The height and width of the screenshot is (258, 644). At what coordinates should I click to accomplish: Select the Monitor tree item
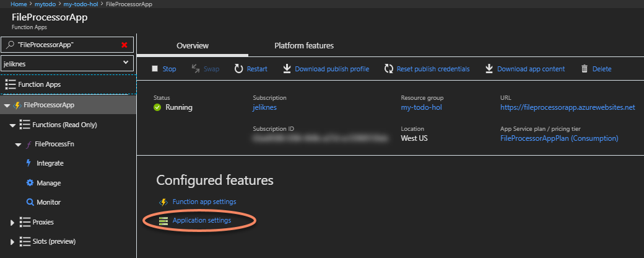[48, 202]
